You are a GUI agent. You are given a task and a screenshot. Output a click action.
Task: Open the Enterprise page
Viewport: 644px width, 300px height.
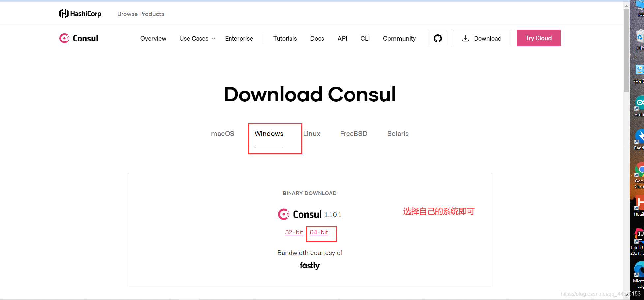click(239, 38)
